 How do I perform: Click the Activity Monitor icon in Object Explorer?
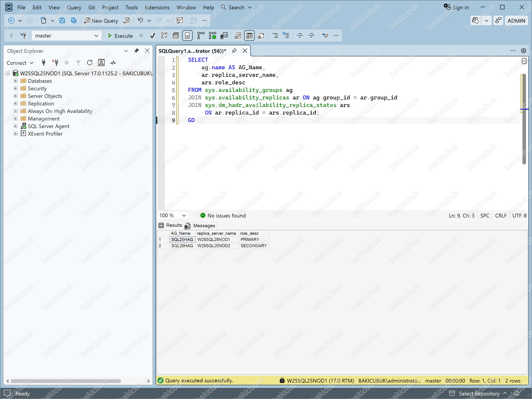tap(113, 63)
